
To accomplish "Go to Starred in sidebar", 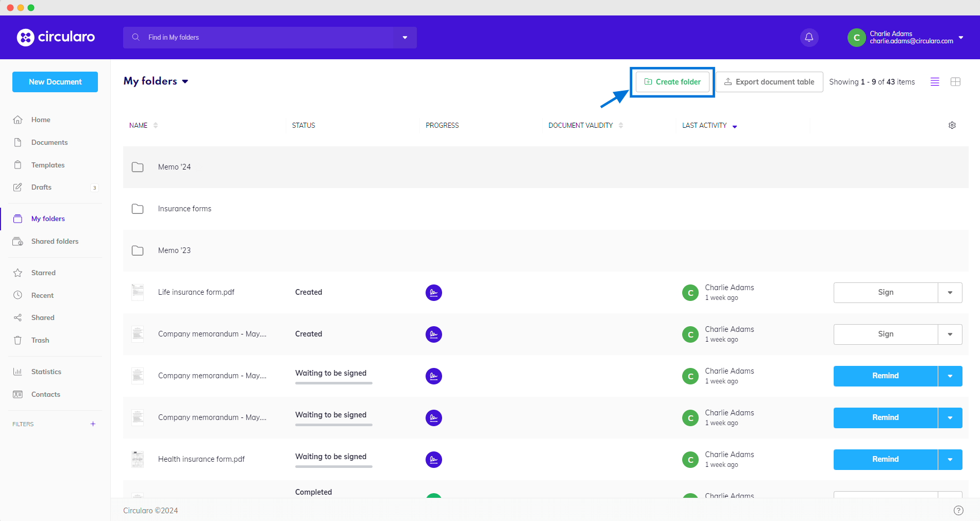I will pos(43,273).
